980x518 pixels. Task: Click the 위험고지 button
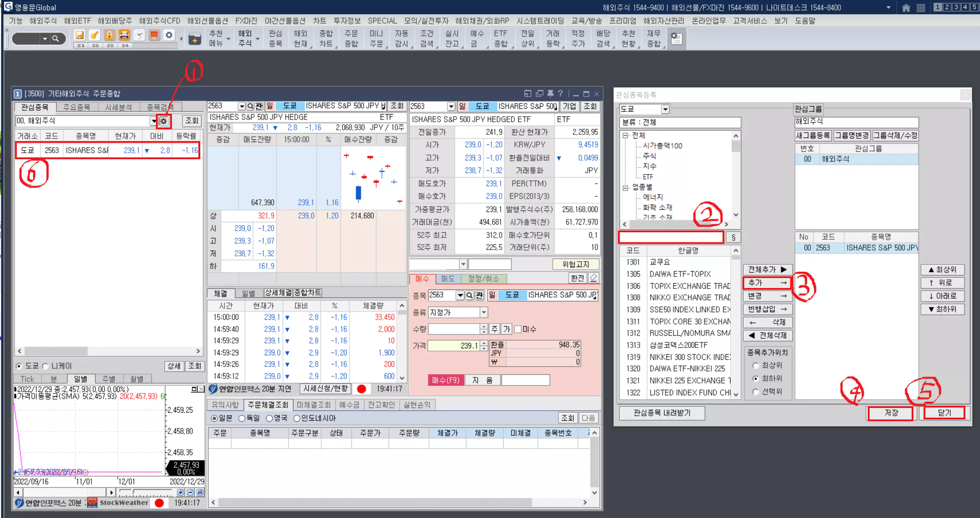pyautogui.click(x=575, y=264)
